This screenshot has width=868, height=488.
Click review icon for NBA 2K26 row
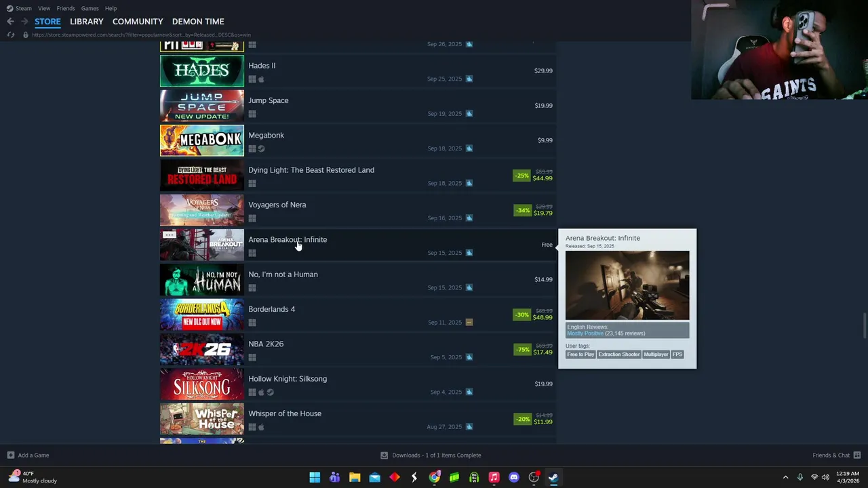469,357
